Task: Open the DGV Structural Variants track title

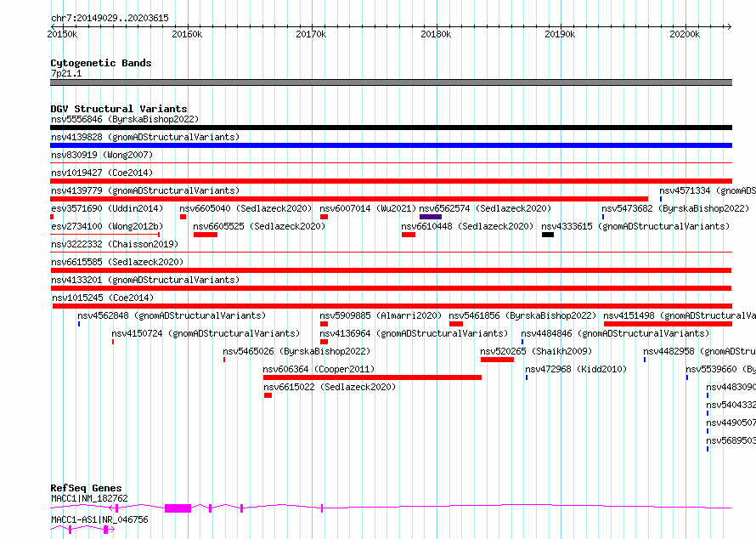Action: [x=119, y=109]
